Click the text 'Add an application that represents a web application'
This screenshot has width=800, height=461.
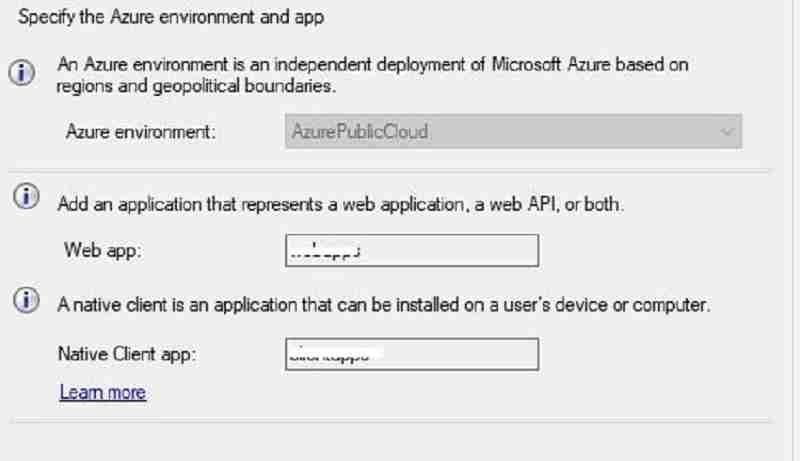[261, 204]
